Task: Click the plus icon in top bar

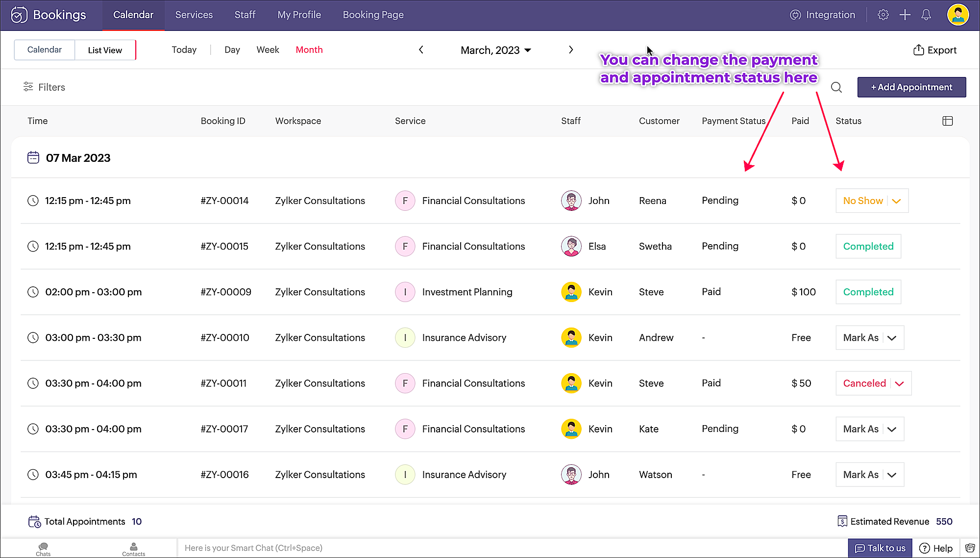Action: click(905, 15)
